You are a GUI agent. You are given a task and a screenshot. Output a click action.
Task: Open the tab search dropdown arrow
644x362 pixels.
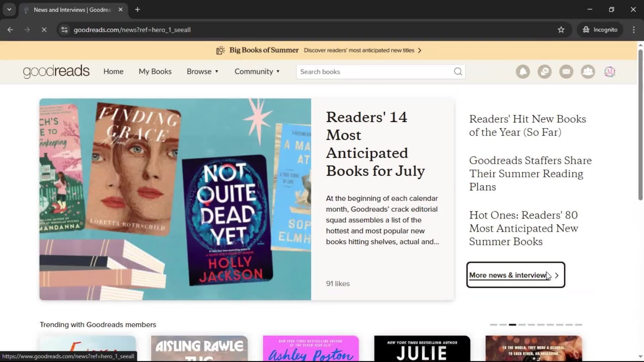[x=9, y=10]
